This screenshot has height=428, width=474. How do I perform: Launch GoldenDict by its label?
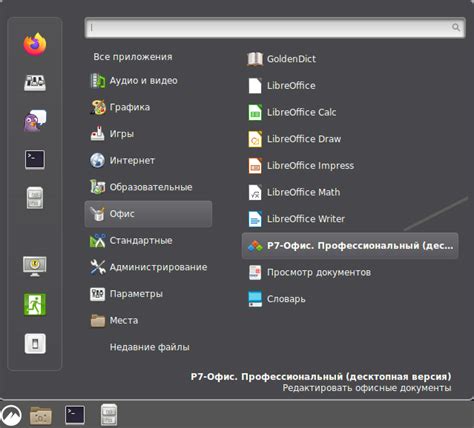pyautogui.click(x=291, y=59)
